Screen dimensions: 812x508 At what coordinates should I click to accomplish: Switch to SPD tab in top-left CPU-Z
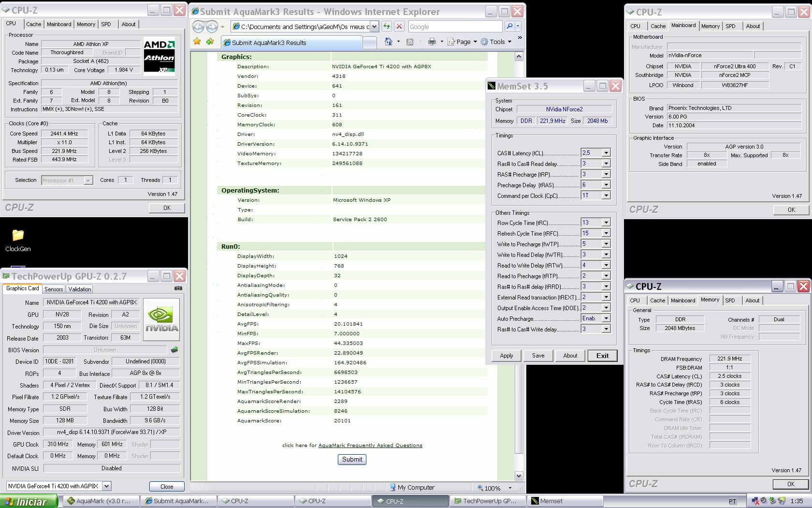(106, 24)
